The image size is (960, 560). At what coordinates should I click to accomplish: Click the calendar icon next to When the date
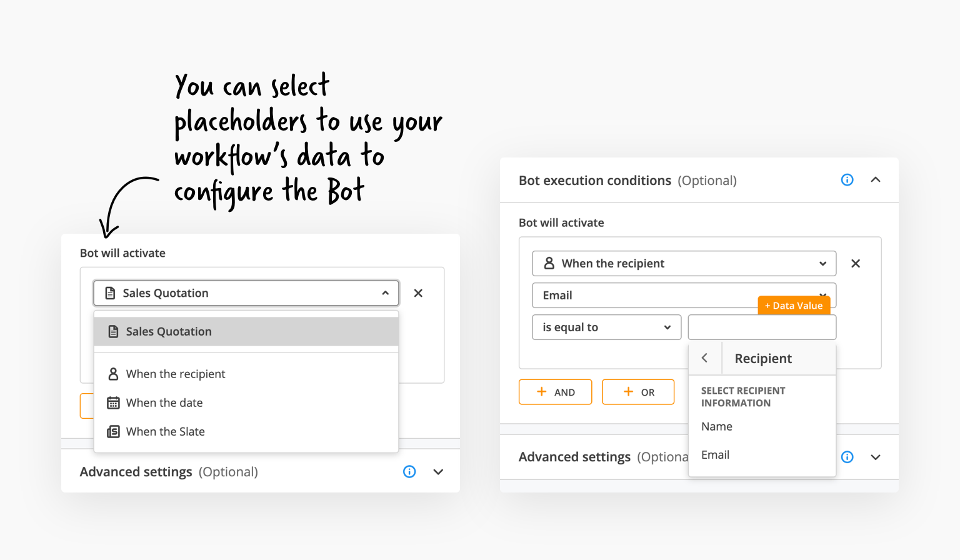(113, 402)
